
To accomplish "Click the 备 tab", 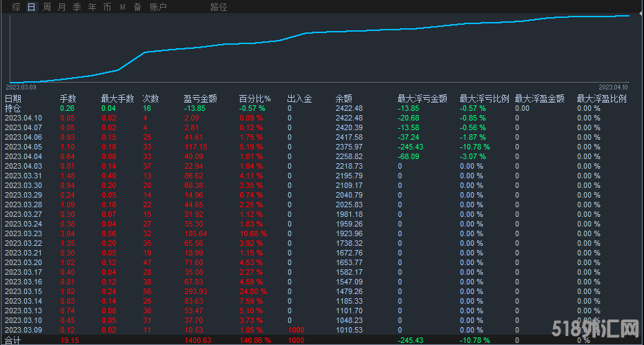I will pyautogui.click(x=137, y=7).
